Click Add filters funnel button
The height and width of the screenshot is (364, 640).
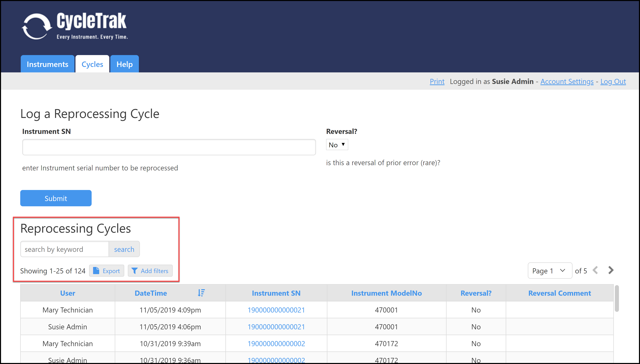tap(150, 271)
